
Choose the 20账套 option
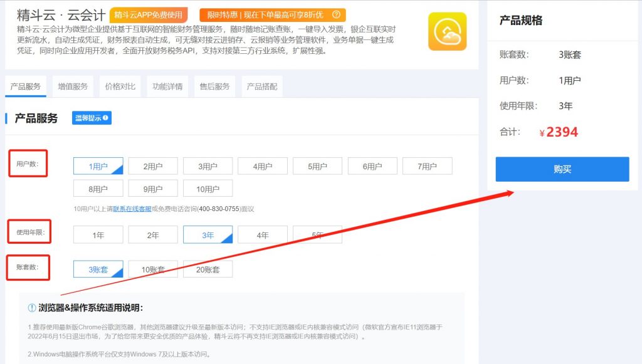208,269
